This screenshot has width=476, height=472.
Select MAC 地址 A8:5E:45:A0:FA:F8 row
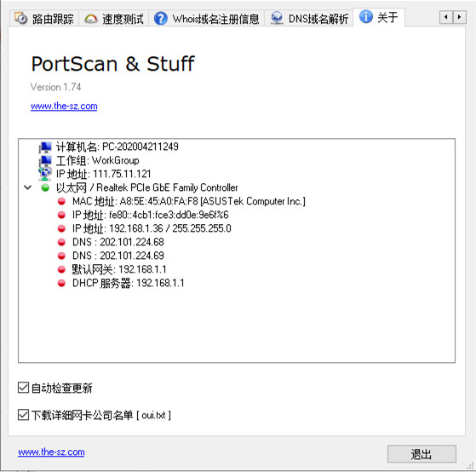coord(189,201)
